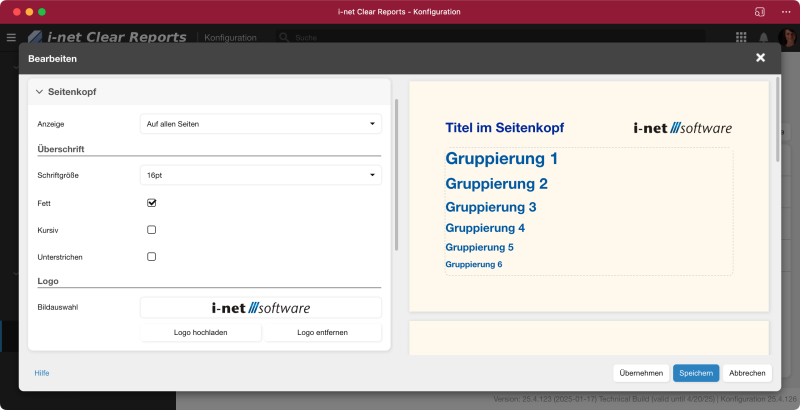Open the user profile avatar
The height and width of the screenshot is (410, 800).
pos(786,37)
